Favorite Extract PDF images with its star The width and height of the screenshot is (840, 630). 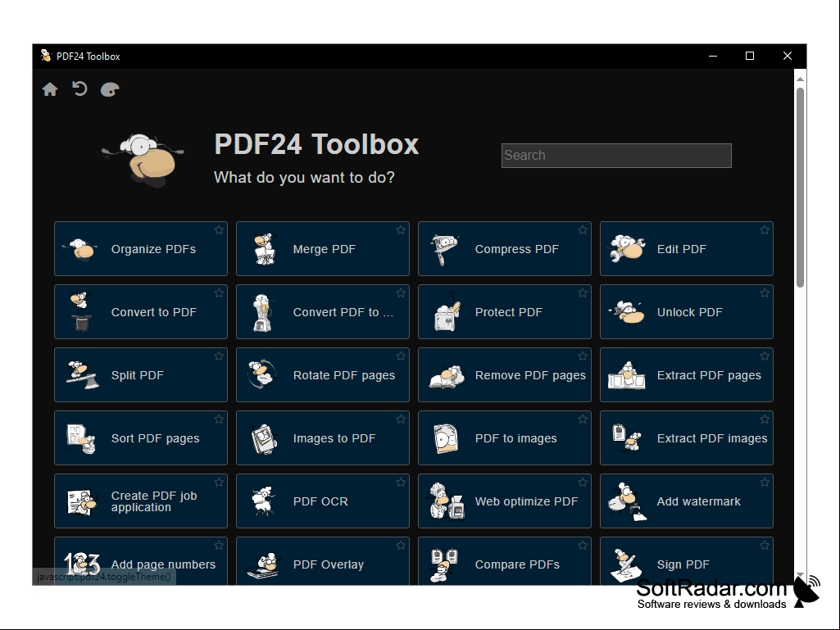point(765,419)
